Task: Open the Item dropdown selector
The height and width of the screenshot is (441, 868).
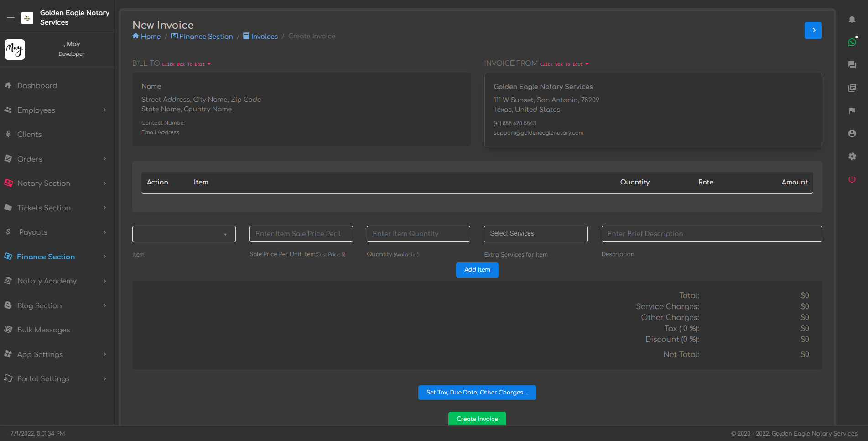Action: pyautogui.click(x=184, y=234)
